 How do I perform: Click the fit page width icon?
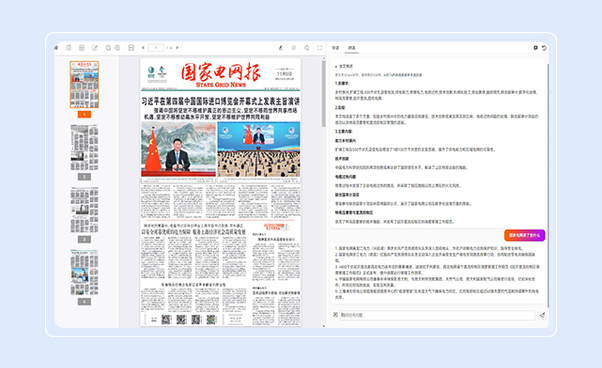(x=131, y=48)
